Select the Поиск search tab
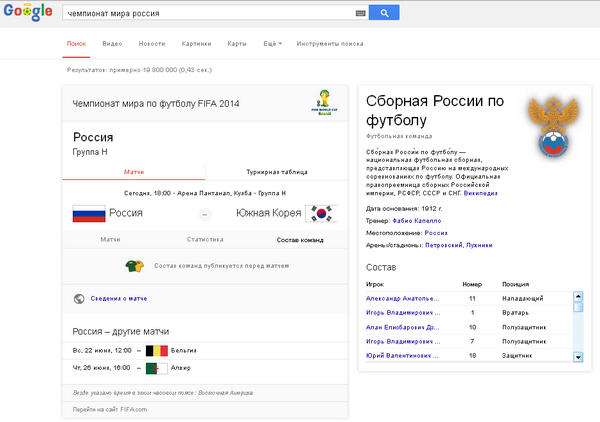Image resolution: width=600 pixels, height=422 pixels. 76,44
